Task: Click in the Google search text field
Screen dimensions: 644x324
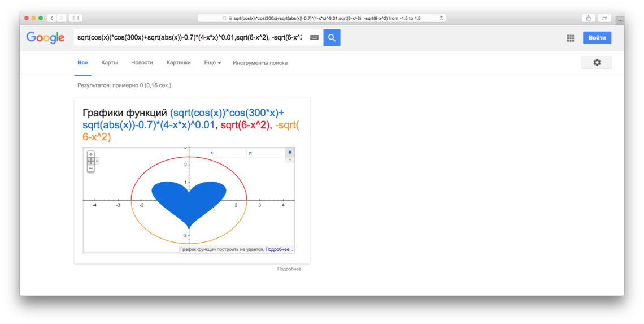Action: click(x=189, y=38)
